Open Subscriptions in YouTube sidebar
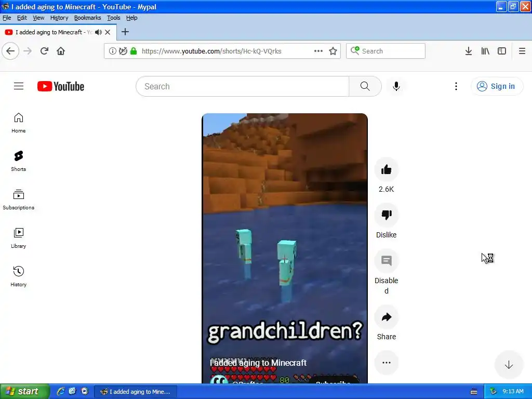The image size is (532, 399). click(x=18, y=199)
